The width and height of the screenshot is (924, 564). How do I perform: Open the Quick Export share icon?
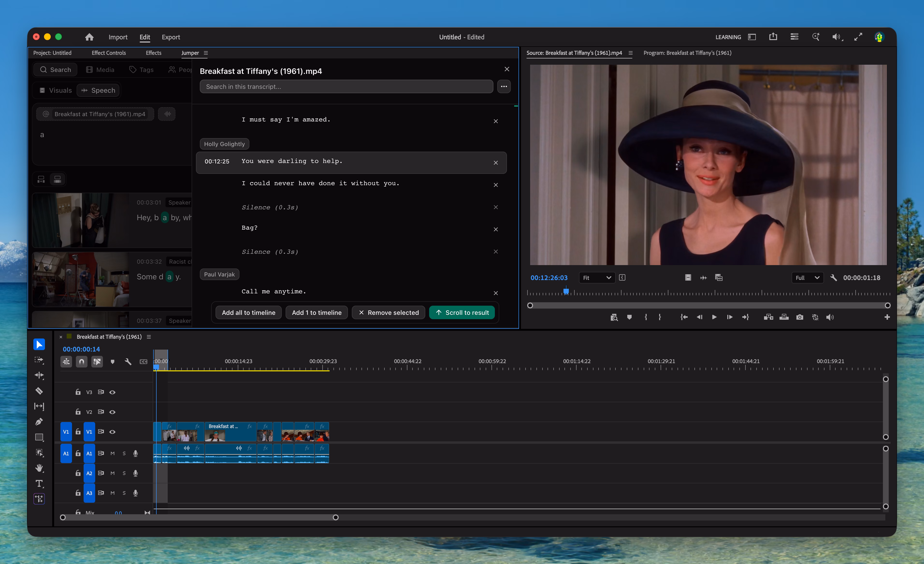click(773, 37)
